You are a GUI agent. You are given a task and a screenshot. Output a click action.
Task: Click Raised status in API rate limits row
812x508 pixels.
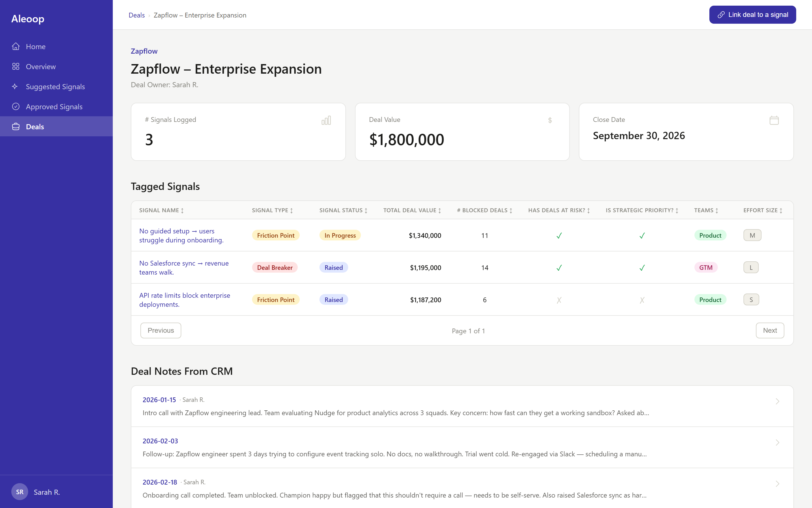coord(334,300)
